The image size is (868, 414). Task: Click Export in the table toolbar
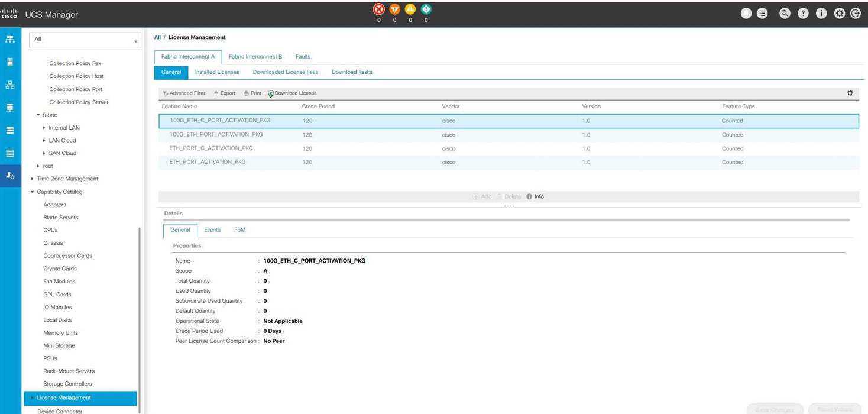pyautogui.click(x=225, y=93)
